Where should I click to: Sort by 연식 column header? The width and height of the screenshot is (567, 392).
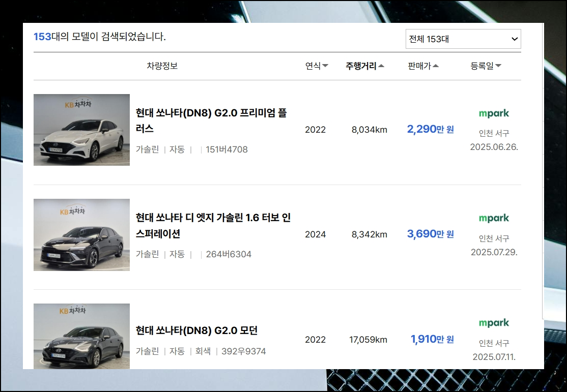(317, 66)
